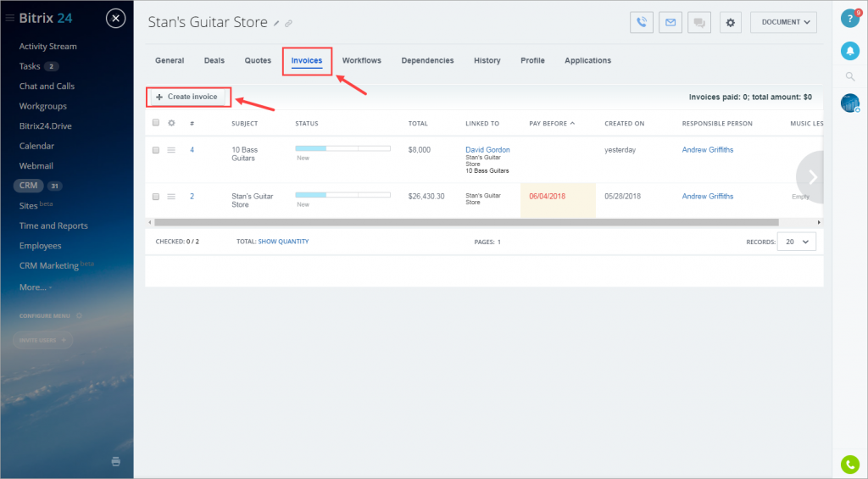Open Sites beta in sidebar
This screenshot has height=479, width=868.
pos(36,205)
